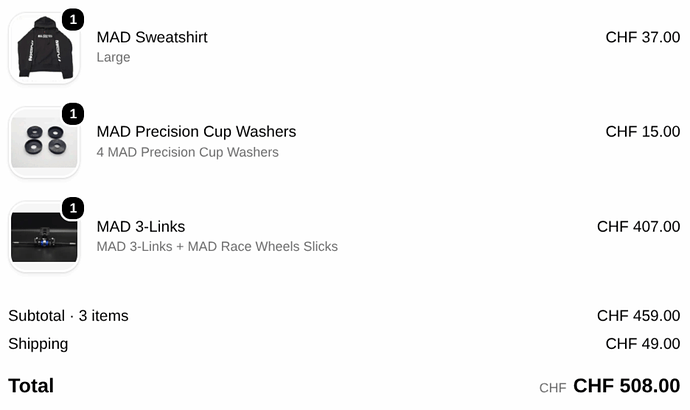The width and height of the screenshot is (690, 410).
Task: Click the CHF 407.00 3-Links price
Action: click(x=638, y=227)
